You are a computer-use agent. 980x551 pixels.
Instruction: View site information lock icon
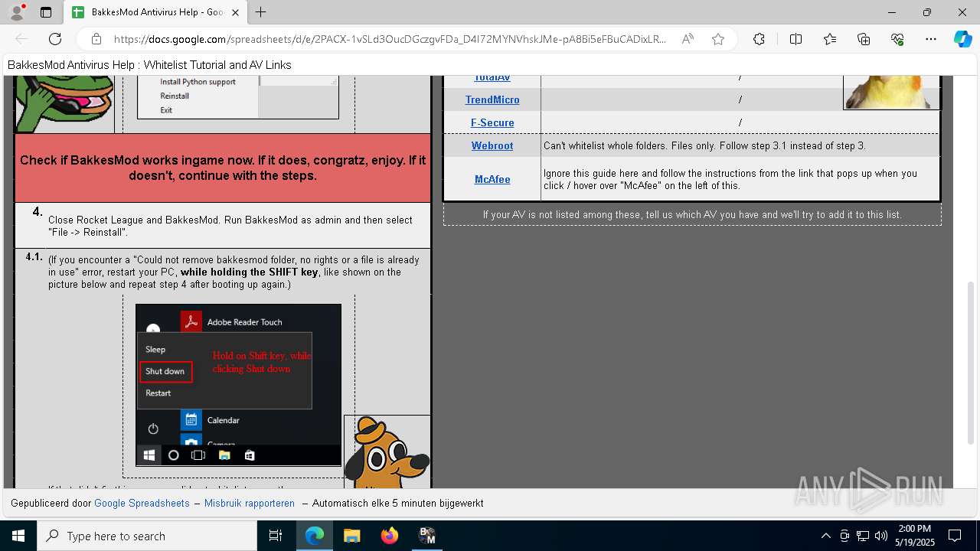pos(96,39)
